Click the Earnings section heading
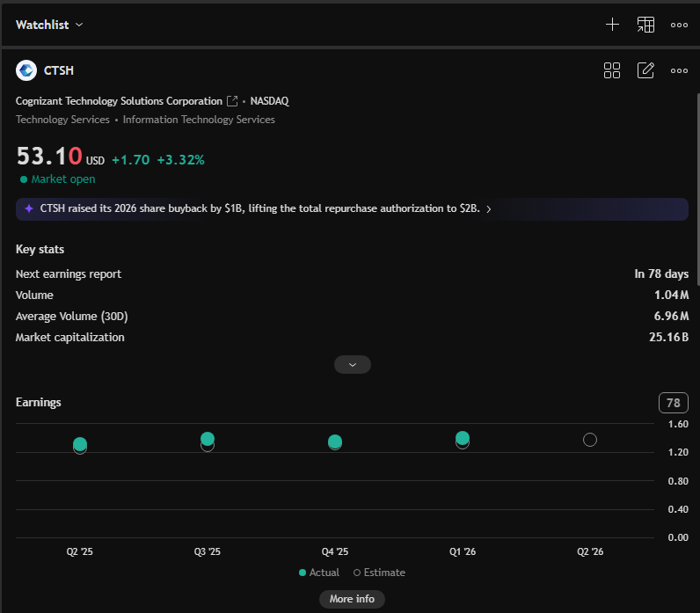 39,402
